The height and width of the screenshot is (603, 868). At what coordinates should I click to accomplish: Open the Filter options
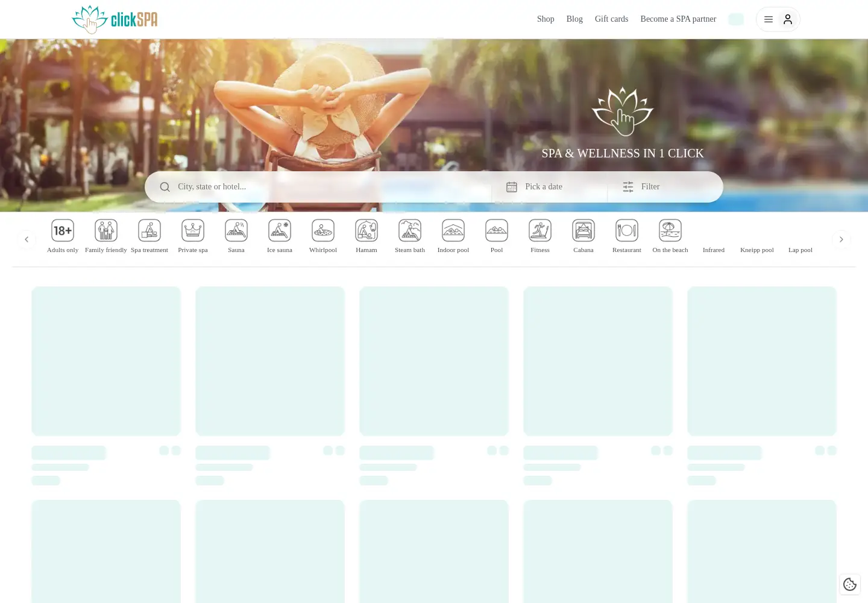tap(665, 187)
